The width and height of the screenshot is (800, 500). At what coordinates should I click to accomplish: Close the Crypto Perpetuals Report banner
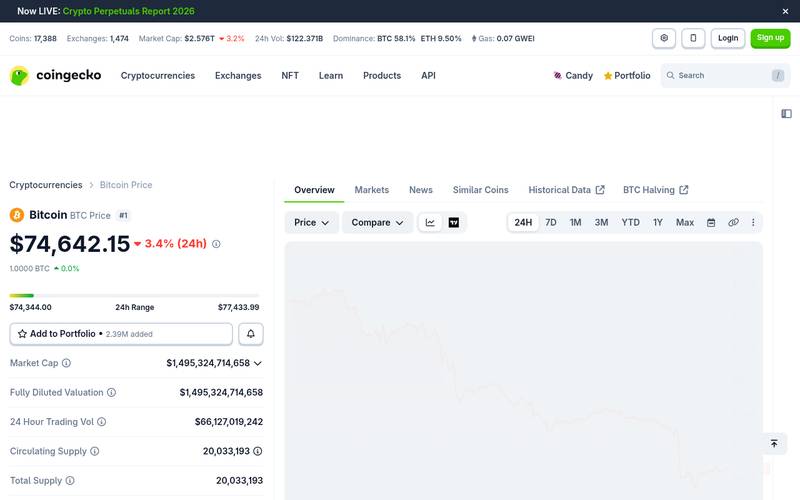[785, 11]
